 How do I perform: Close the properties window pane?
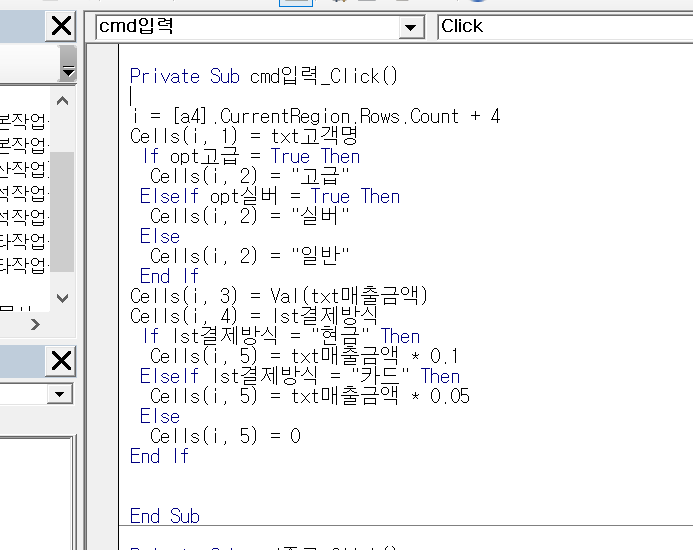(x=61, y=360)
